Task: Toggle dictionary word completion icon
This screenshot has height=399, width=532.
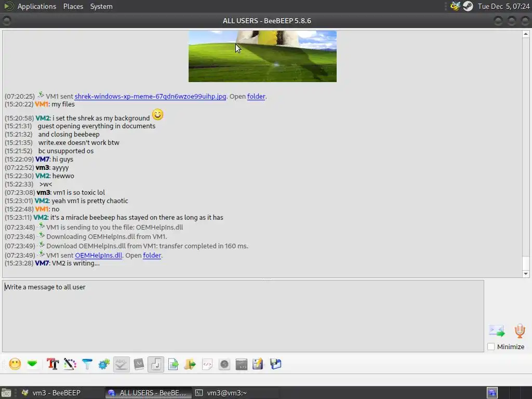Action: pos(139,364)
